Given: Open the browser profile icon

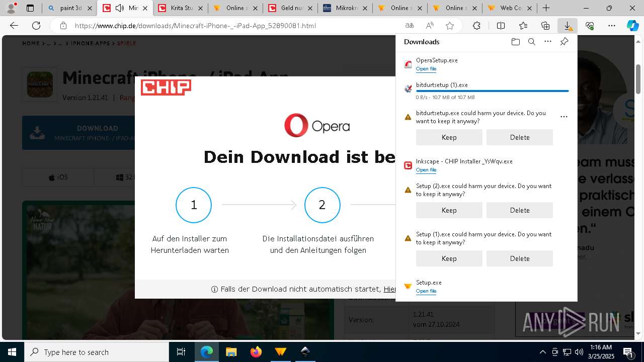Looking at the screenshot, I should pos(11,8).
